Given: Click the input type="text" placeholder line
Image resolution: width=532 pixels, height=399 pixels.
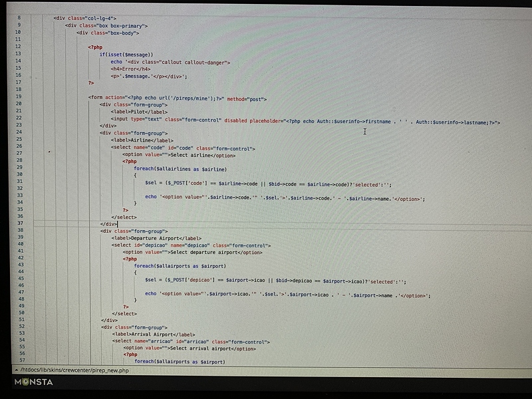Looking at the screenshot, I should point(305,120).
